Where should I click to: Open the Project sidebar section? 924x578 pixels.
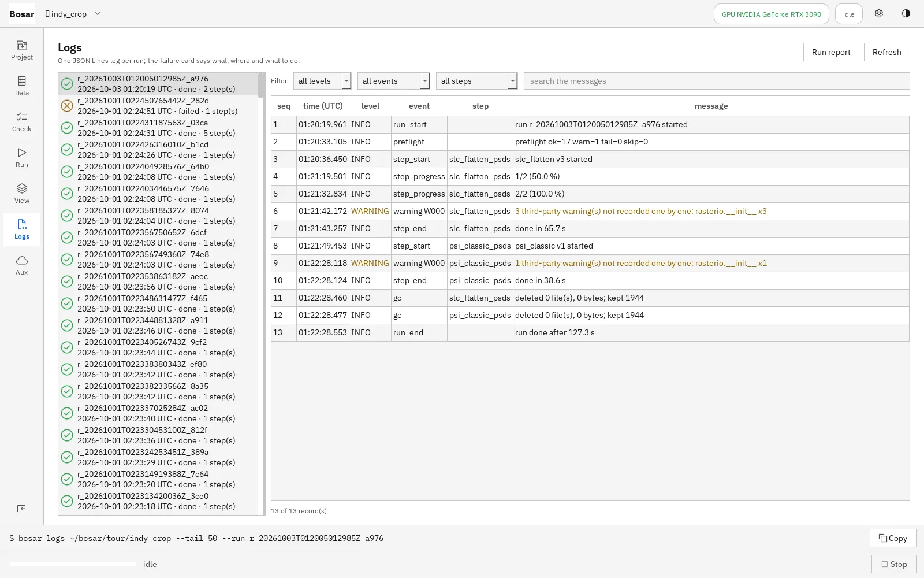(x=22, y=50)
